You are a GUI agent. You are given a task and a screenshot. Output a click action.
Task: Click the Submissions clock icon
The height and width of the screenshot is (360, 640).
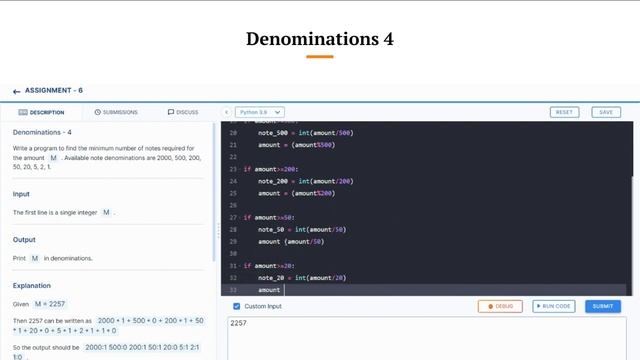tap(98, 112)
